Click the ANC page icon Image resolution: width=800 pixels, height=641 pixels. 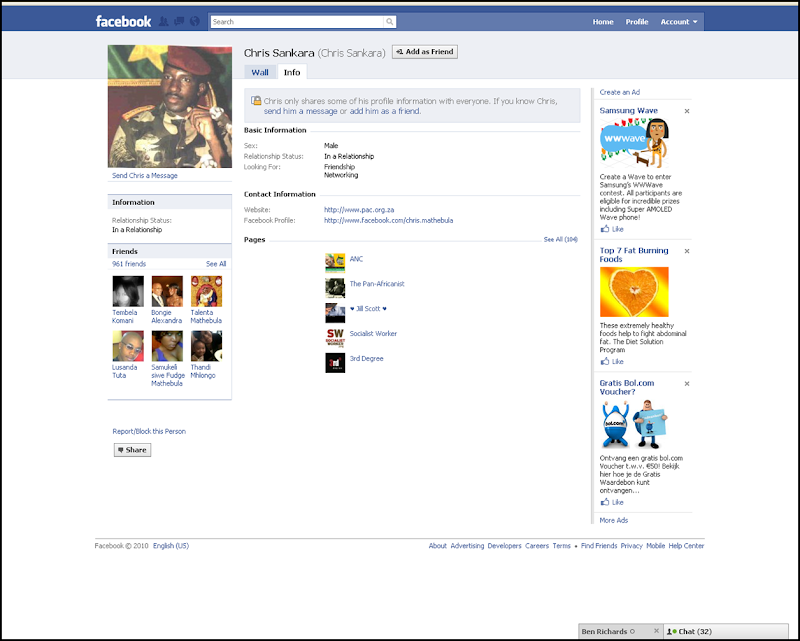(x=335, y=263)
